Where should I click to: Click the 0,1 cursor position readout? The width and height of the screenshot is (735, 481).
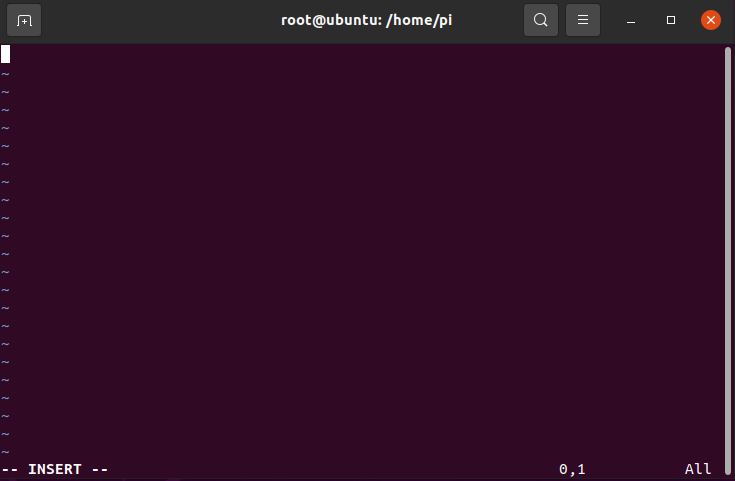tap(572, 469)
